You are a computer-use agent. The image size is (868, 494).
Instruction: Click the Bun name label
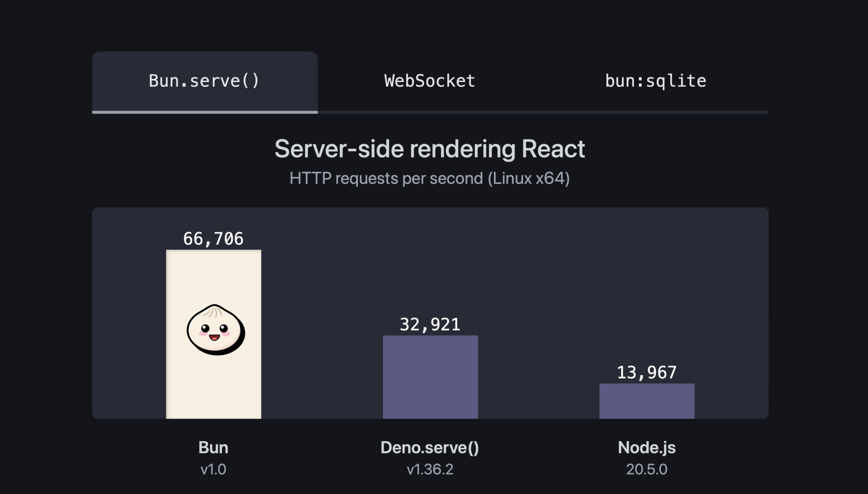click(x=213, y=447)
